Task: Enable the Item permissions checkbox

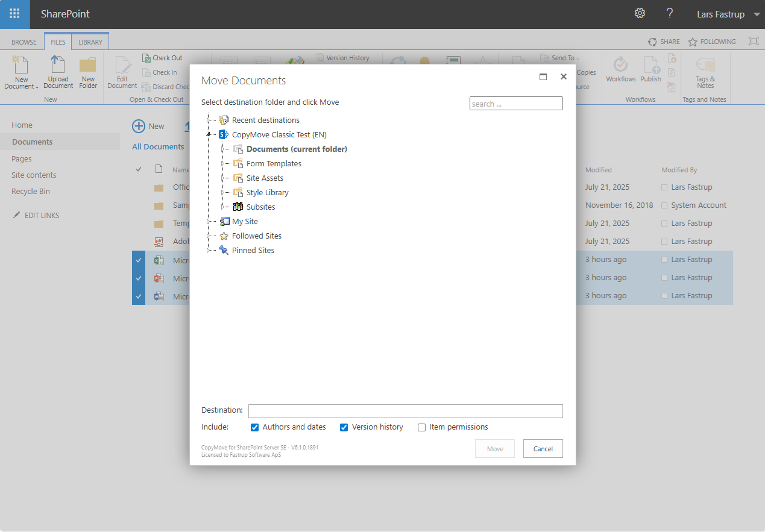Action: pos(421,427)
